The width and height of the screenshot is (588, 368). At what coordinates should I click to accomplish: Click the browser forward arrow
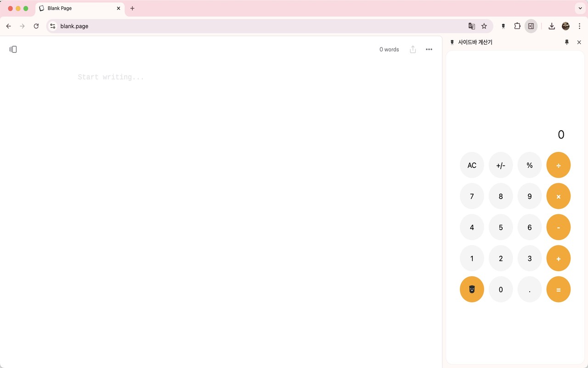22,26
